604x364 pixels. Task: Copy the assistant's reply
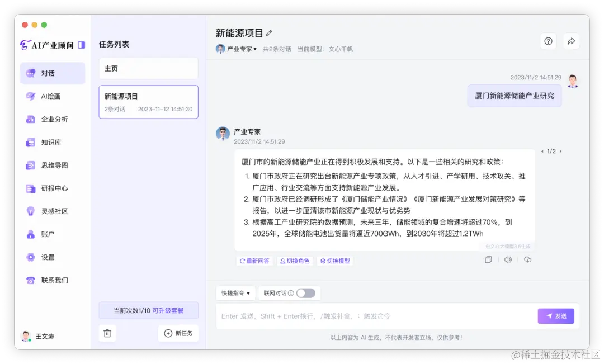pos(488,259)
